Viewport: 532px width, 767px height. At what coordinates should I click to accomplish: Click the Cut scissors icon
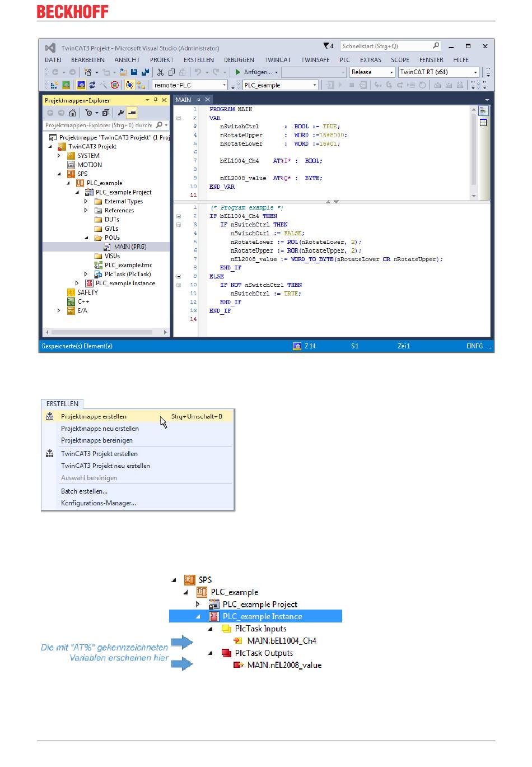click(x=160, y=72)
